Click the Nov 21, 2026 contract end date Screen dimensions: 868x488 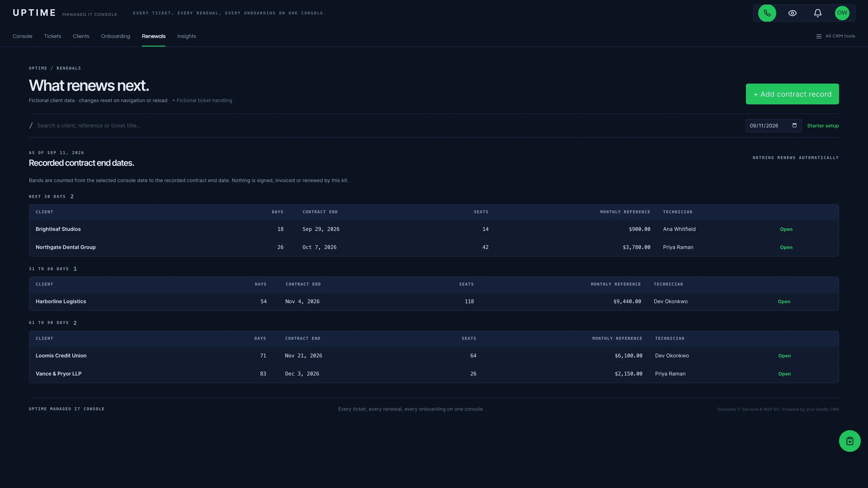pos(303,356)
